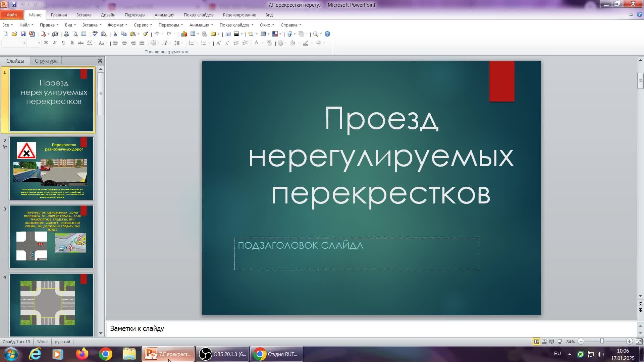Expand the Сервис dropdown menu

coord(143,25)
